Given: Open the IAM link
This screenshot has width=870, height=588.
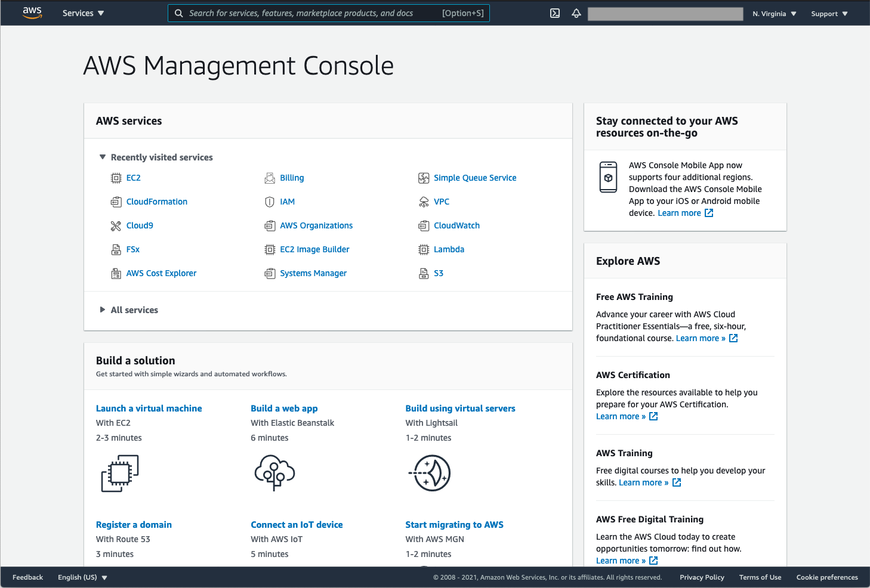Looking at the screenshot, I should [x=288, y=202].
